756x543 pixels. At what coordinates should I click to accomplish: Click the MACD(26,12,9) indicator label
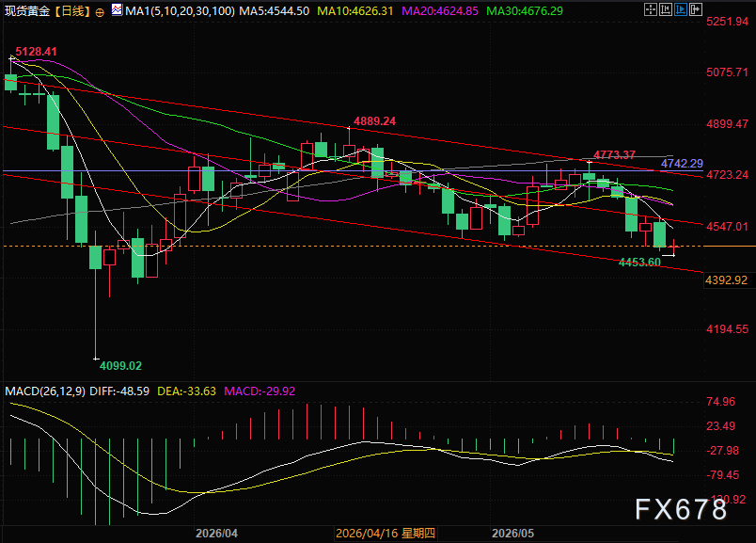coord(45,391)
